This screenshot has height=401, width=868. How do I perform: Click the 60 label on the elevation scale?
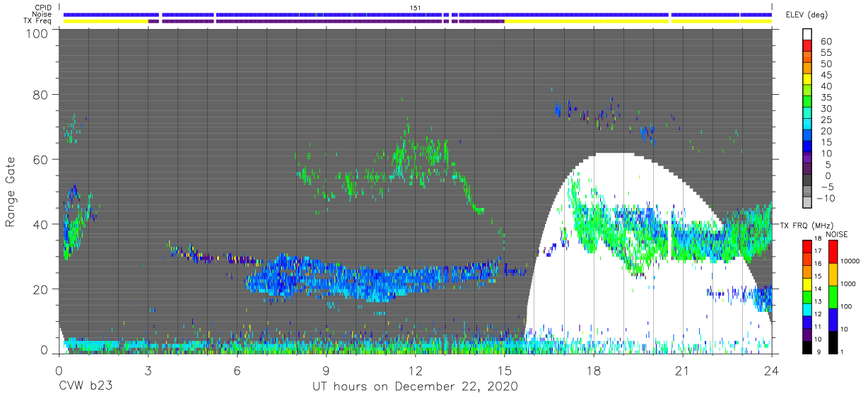826,42
